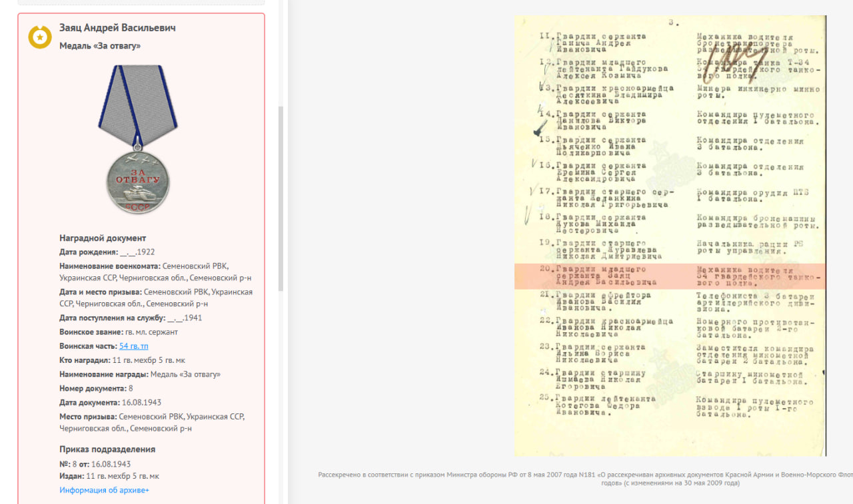
Task: Click the Номер документа 8 field
Action: (96, 389)
